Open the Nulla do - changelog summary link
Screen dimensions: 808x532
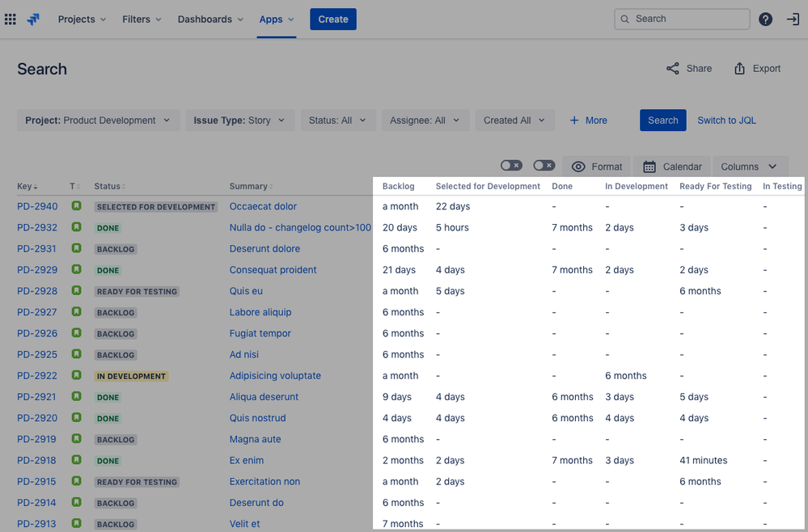point(300,227)
